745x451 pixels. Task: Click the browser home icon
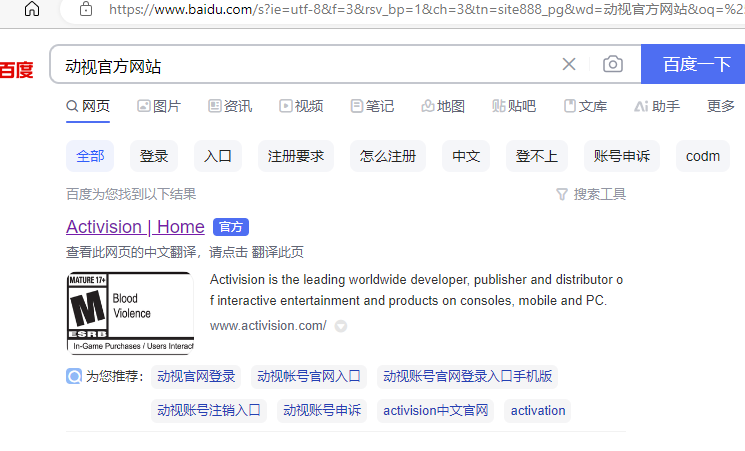(x=32, y=9)
